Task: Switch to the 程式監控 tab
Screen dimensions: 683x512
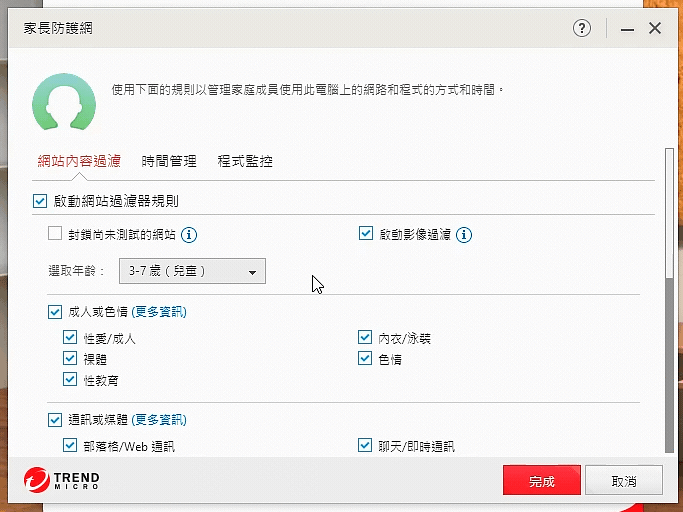Action: (245, 161)
